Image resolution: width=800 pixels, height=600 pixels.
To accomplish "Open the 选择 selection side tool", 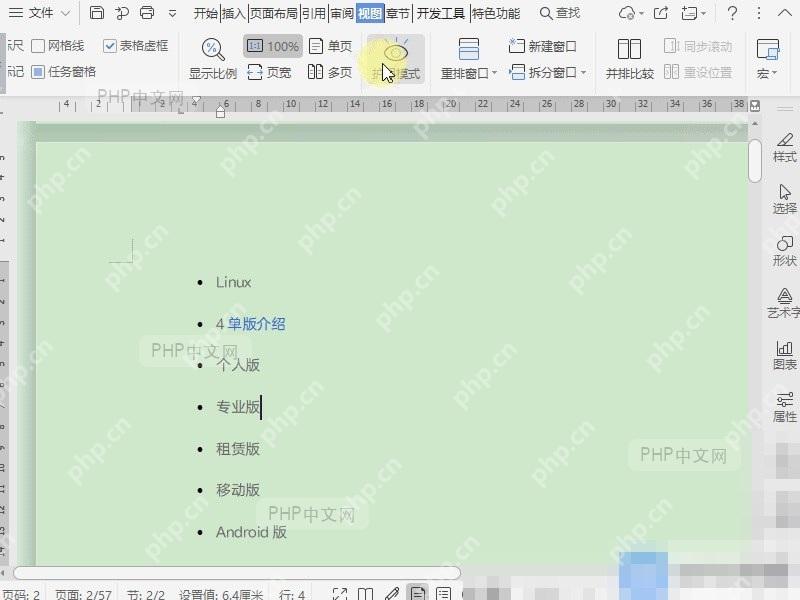I will pyautogui.click(x=785, y=199).
